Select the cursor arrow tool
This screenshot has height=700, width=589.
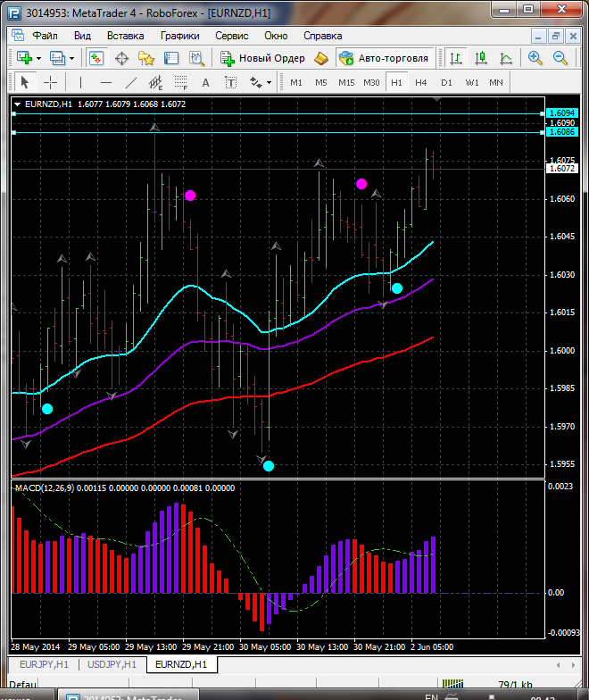click(x=25, y=82)
